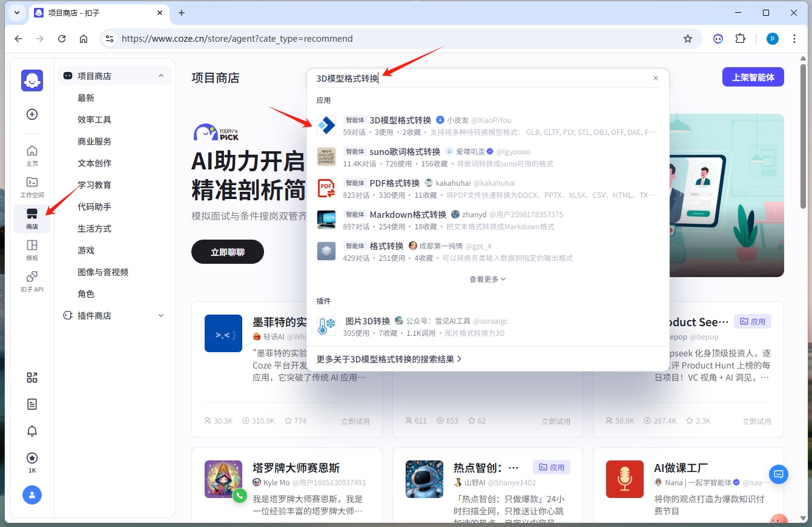Open the 图片3D转换 plugin result
The height and width of the screenshot is (527, 812).
pyautogui.click(x=488, y=326)
